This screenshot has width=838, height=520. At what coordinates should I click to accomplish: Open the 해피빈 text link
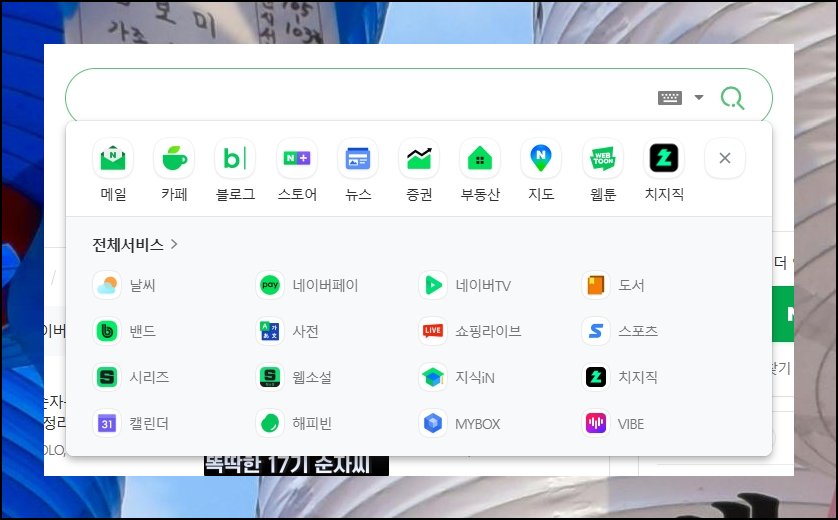coord(312,424)
